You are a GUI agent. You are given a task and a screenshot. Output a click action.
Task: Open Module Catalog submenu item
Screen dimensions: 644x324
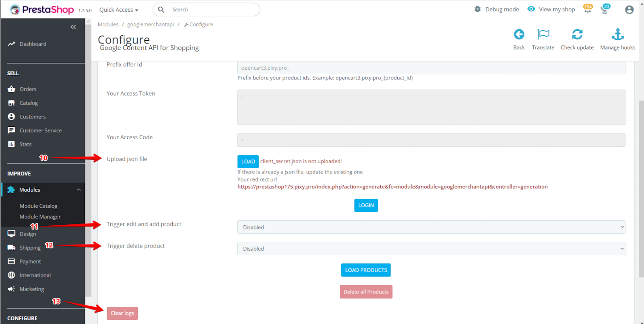39,206
